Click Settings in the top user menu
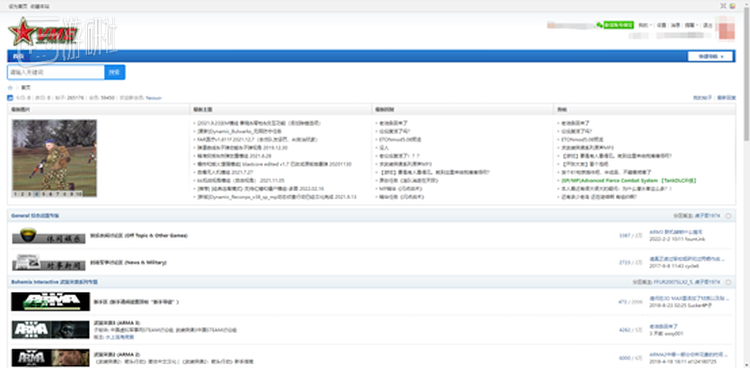Viewport: 750px width, 368px height. coord(661,25)
